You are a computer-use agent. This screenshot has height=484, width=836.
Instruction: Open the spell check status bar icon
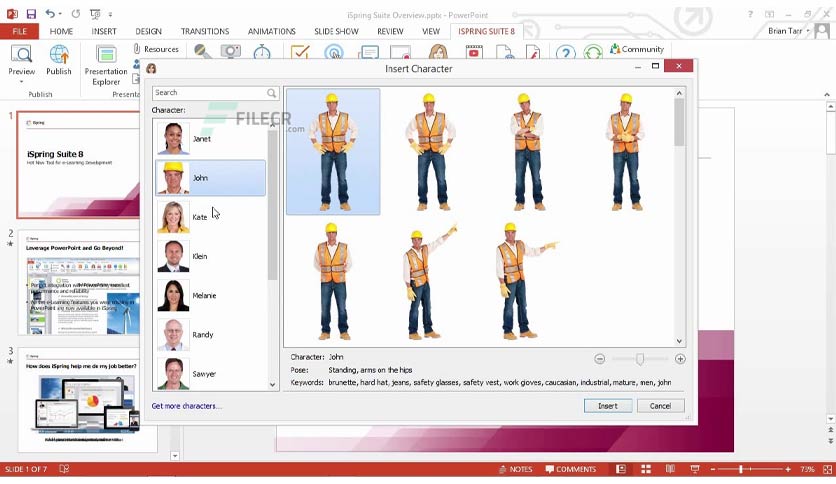pyautogui.click(x=64, y=469)
